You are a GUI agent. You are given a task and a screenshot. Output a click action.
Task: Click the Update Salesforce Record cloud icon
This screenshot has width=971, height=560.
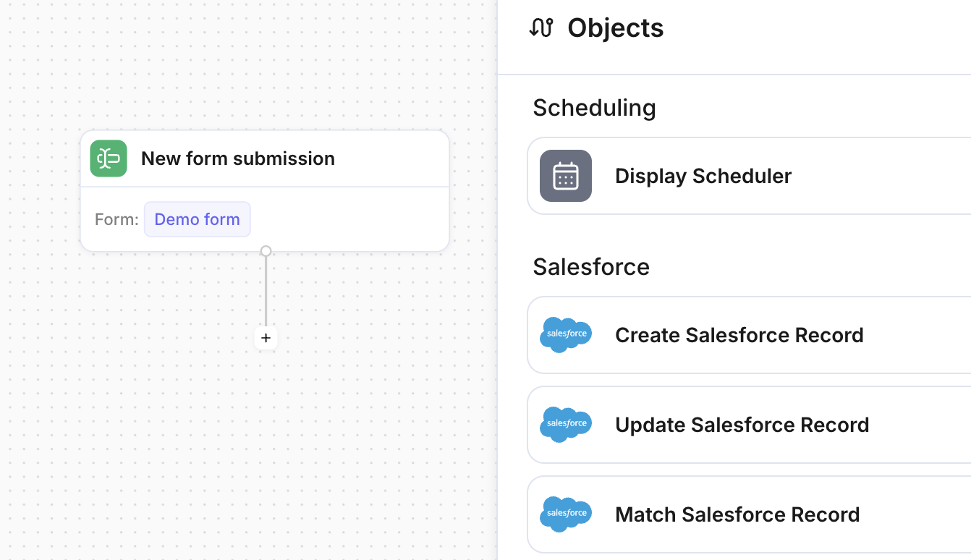tap(566, 425)
